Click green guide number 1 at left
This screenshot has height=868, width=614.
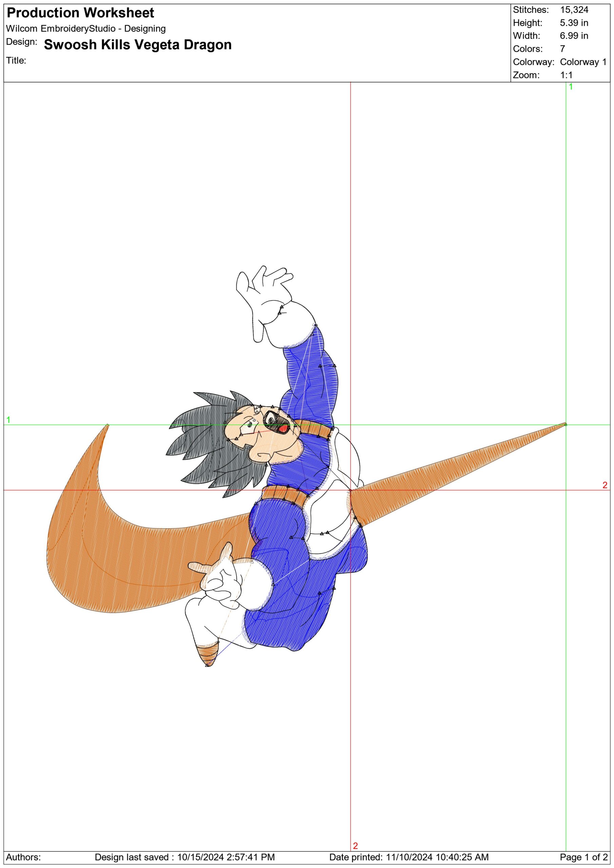tap(8, 420)
